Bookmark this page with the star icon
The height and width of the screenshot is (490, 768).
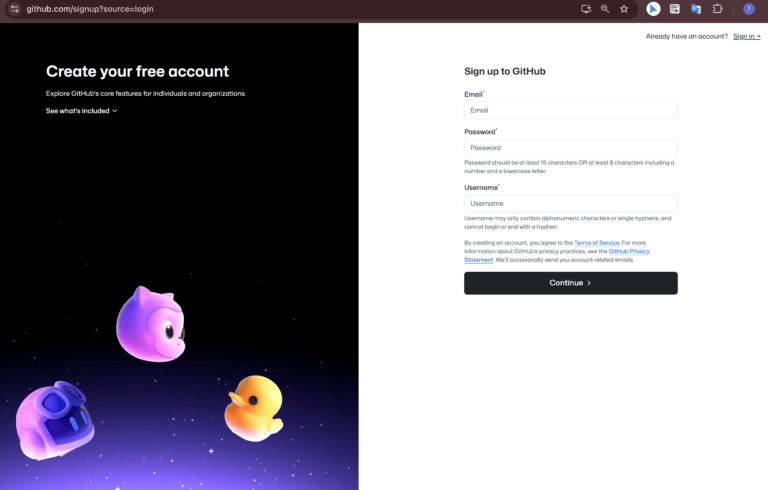pos(624,9)
